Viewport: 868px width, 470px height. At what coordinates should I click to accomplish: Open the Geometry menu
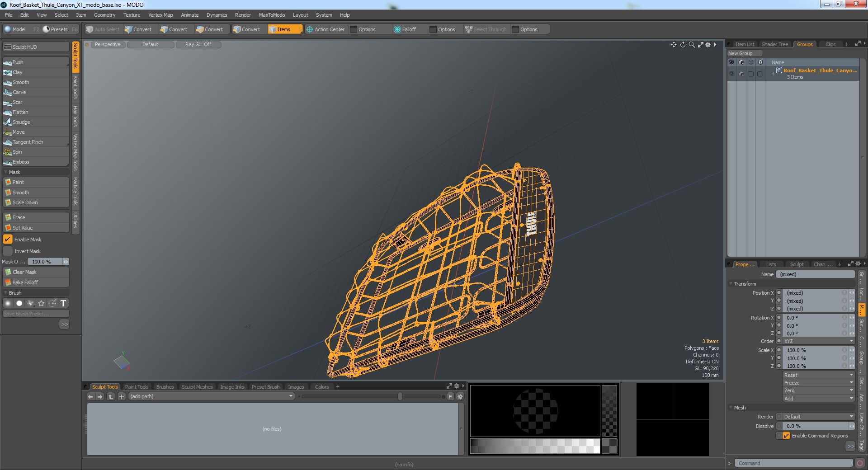(x=104, y=15)
